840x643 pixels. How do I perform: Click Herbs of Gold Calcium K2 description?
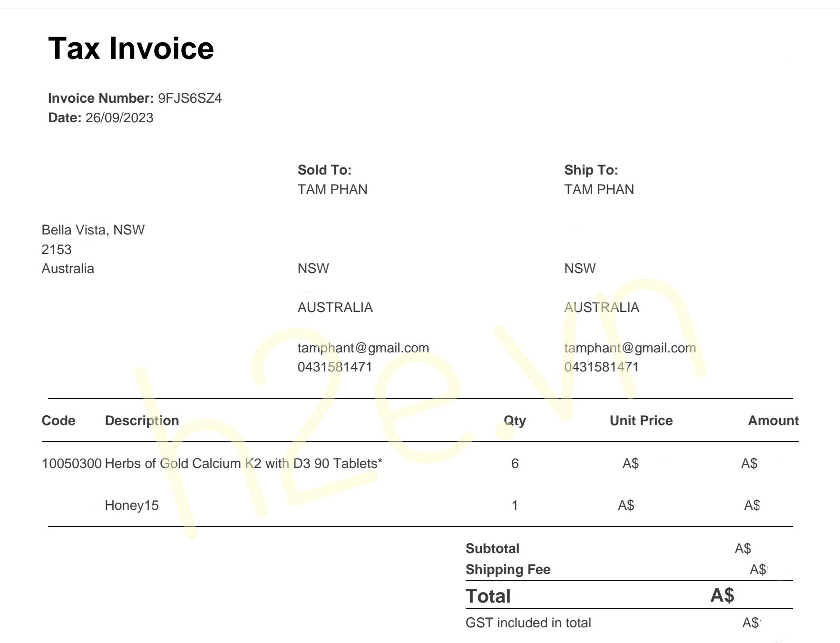pos(244,464)
